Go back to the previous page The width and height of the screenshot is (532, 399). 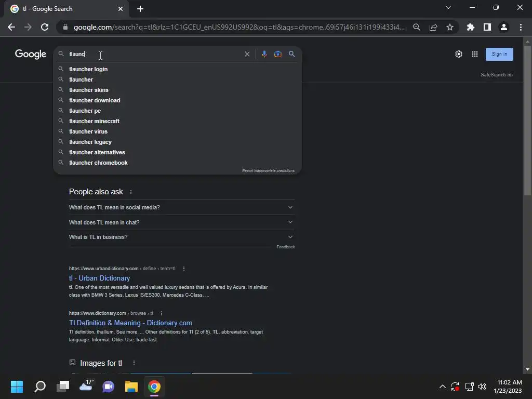pos(11,27)
